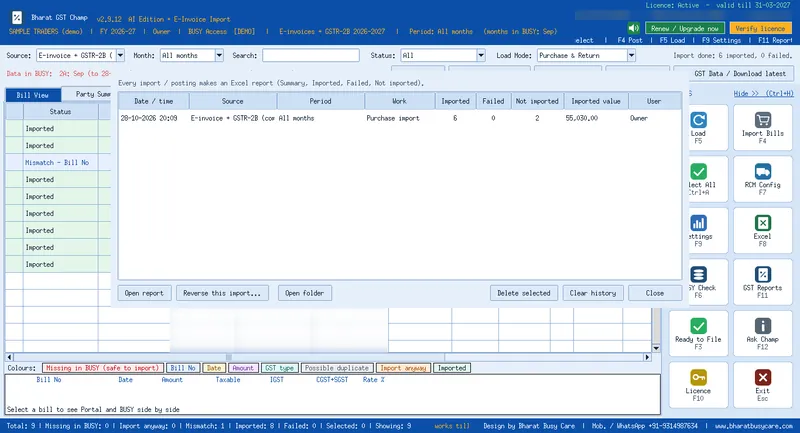Click F9 Settings in top menu
This screenshot has height=433, width=800.
coord(721,40)
